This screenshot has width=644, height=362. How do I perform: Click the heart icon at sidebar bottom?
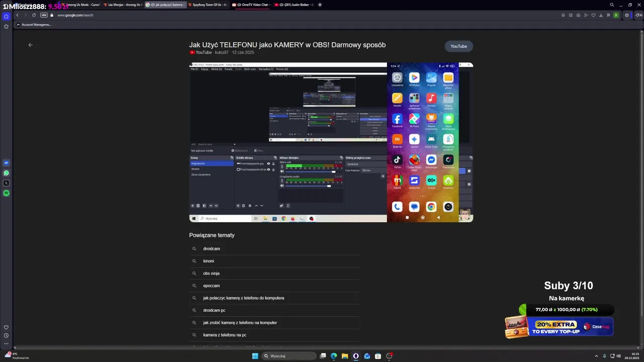click(x=6, y=327)
